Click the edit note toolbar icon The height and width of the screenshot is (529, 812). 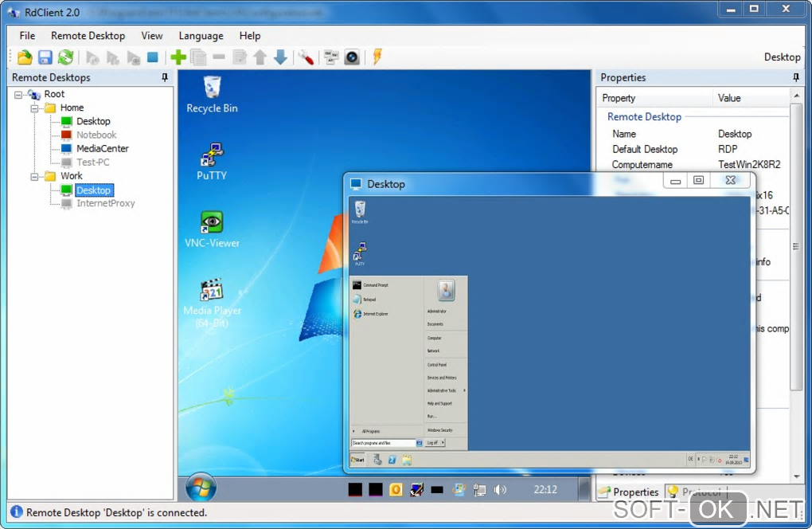pos(240,57)
